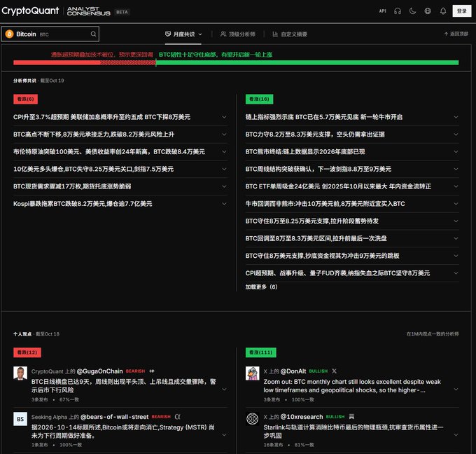This screenshot has width=476, height=454.
Task: Click the orange Bitcoin coin icon
Action: [x=9, y=34]
